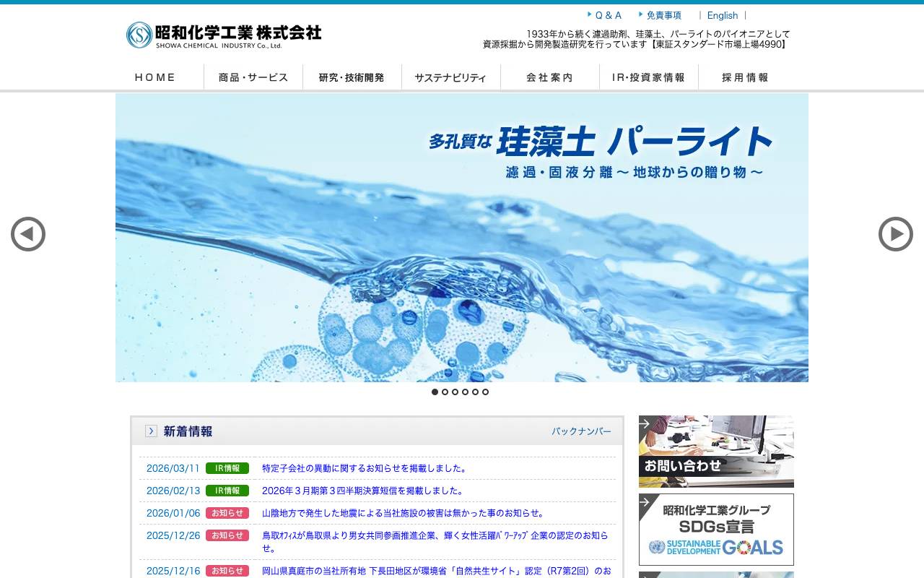Screen dimensions: 924x578
Task: Open the 会社案内 navigation menu
Action: click(x=550, y=77)
